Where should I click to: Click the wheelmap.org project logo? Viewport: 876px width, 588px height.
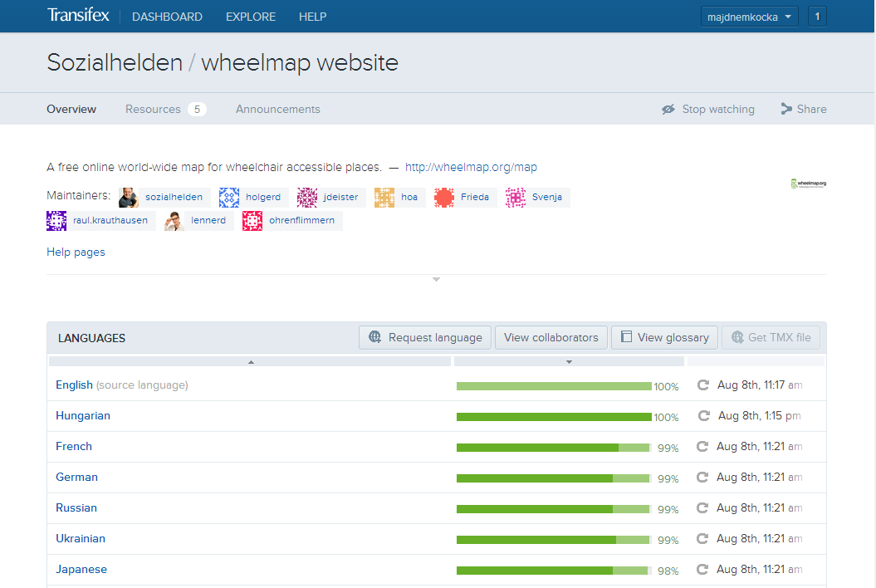(x=809, y=184)
